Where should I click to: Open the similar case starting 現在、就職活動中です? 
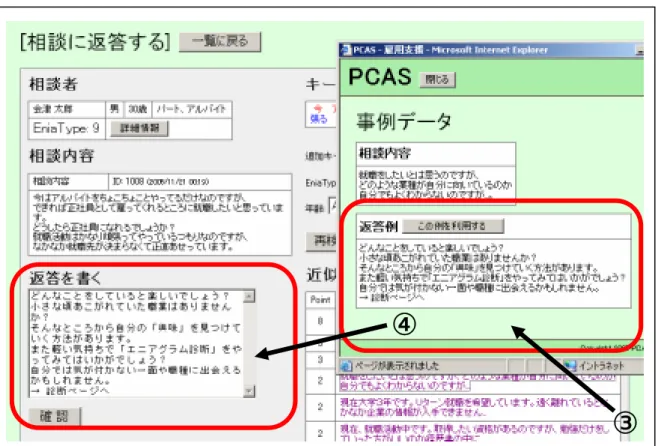click(474, 433)
